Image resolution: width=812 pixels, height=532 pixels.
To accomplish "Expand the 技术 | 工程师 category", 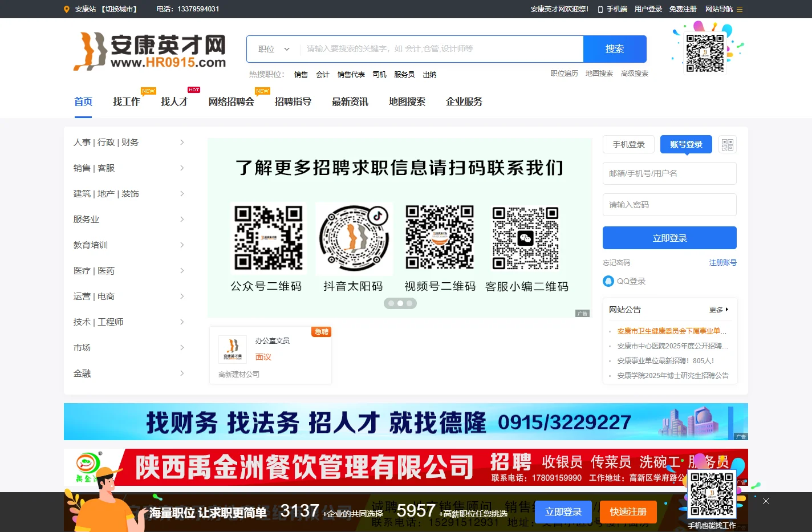I will click(129, 322).
